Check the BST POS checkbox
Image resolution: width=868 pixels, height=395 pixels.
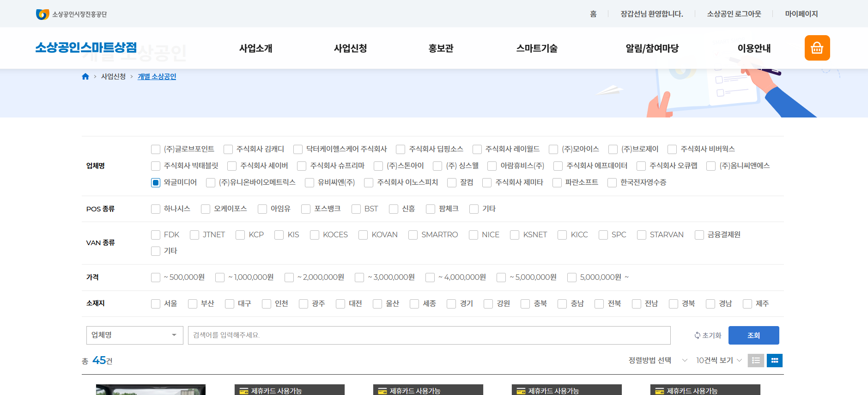pyautogui.click(x=356, y=209)
